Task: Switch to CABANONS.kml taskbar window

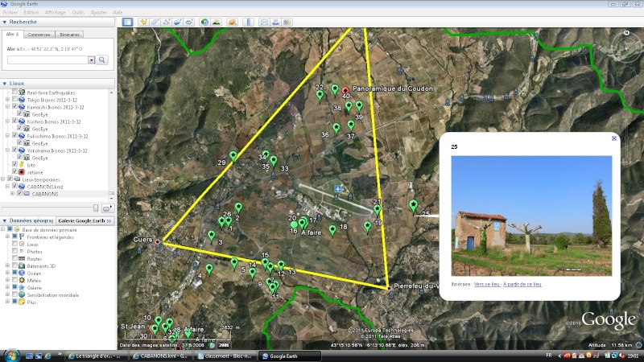Action: 160,356
